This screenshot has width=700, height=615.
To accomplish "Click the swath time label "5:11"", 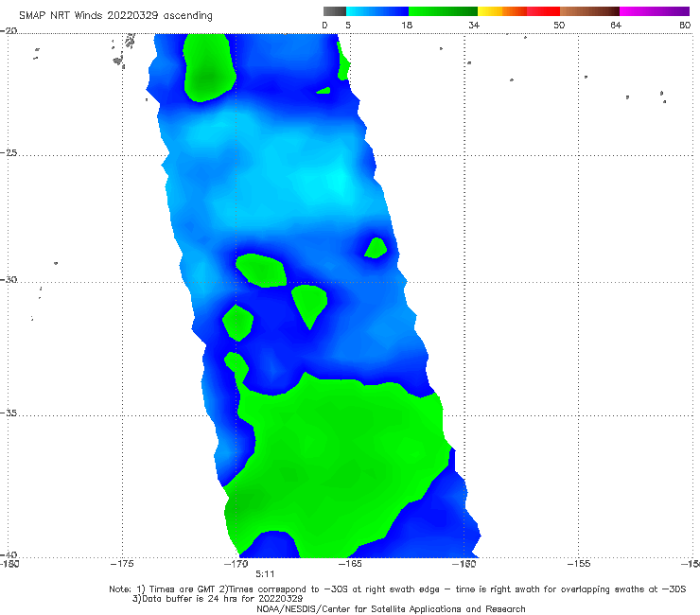I will pyautogui.click(x=265, y=574).
